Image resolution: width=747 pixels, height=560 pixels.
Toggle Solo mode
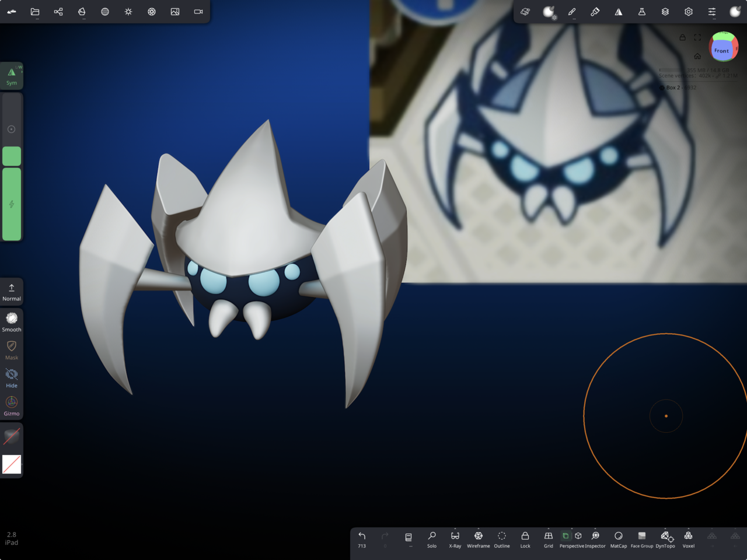pyautogui.click(x=432, y=540)
